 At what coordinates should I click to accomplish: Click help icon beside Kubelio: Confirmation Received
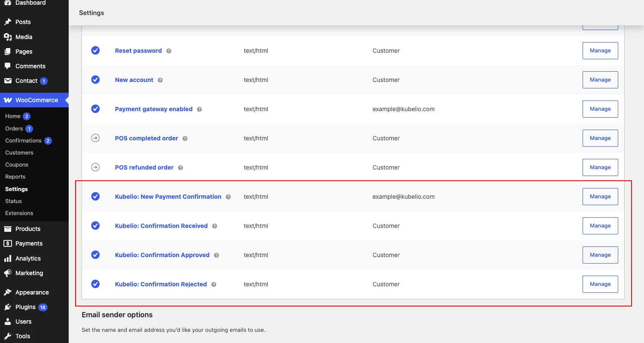[215, 226]
